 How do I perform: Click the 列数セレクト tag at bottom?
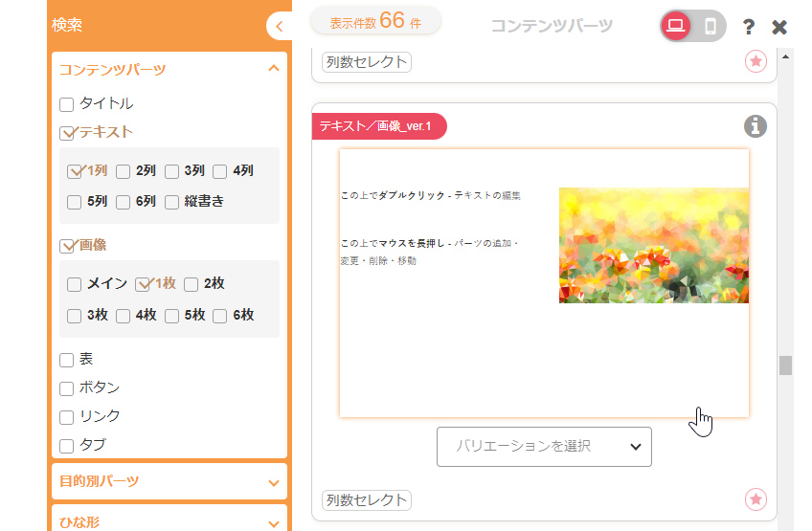[366, 500]
